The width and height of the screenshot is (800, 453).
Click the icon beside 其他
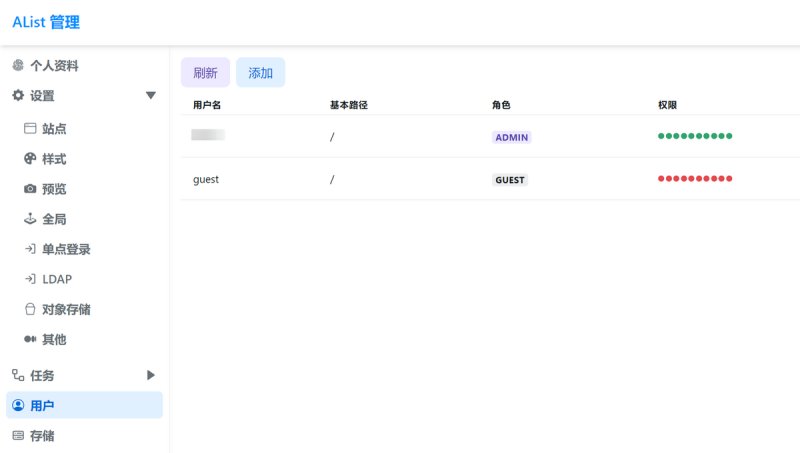(30, 339)
